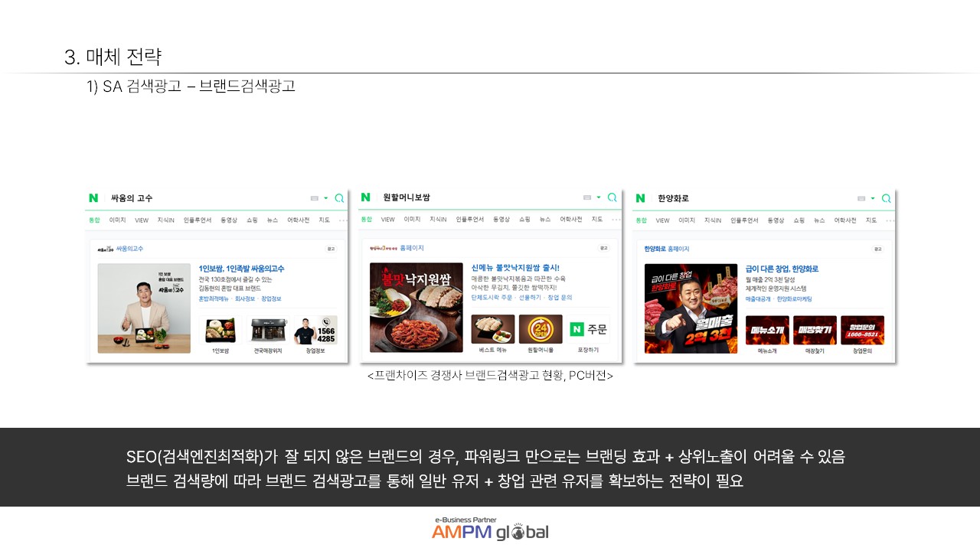This screenshot has height=551, width=980.
Task: Click the 24 OPEN 원할머니몰 icon
Action: pos(541,329)
